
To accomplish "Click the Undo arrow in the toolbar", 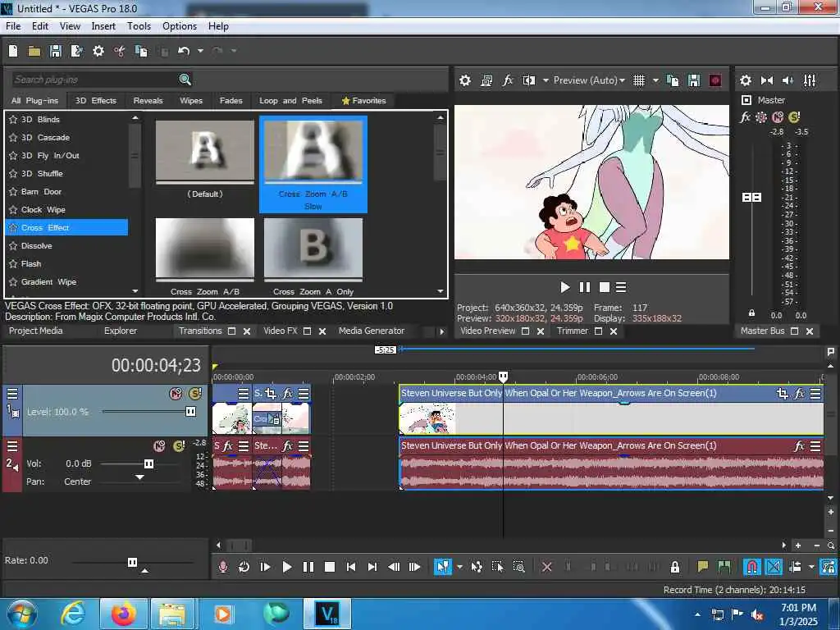I will [184, 51].
